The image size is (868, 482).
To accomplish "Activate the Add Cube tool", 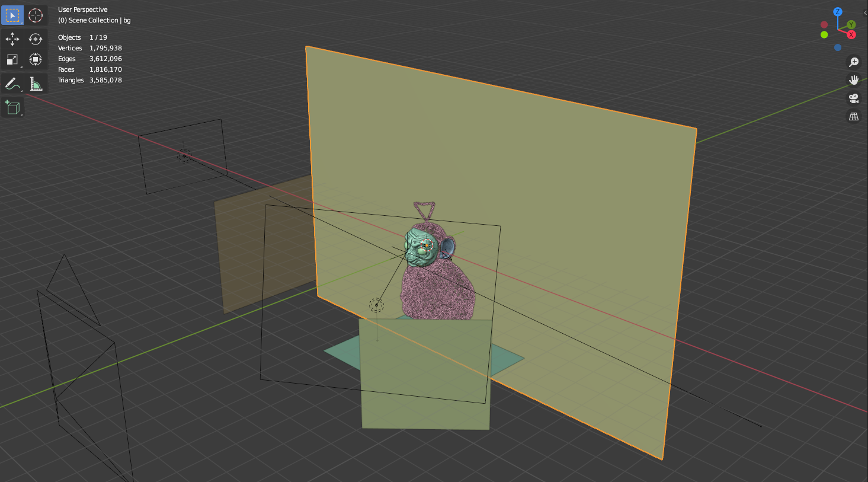I will (12, 108).
